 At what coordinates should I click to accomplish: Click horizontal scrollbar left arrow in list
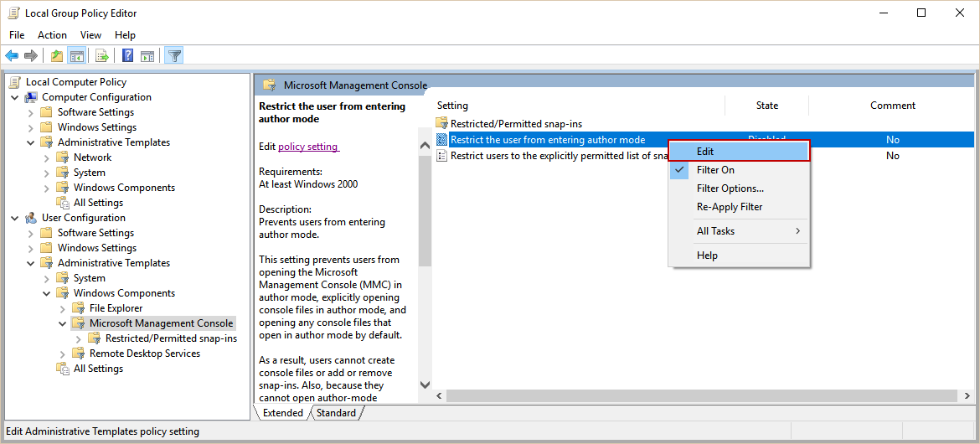click(x=439, y=396)
